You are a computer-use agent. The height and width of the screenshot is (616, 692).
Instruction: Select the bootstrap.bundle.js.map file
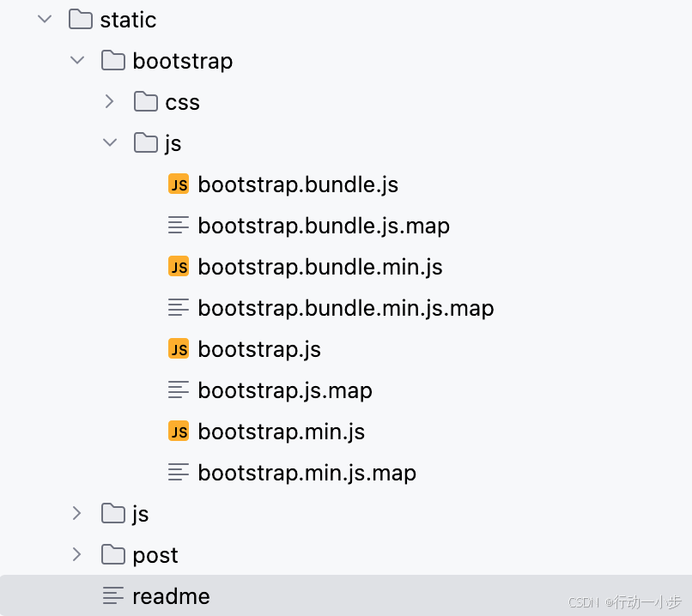tap(324, 225)
